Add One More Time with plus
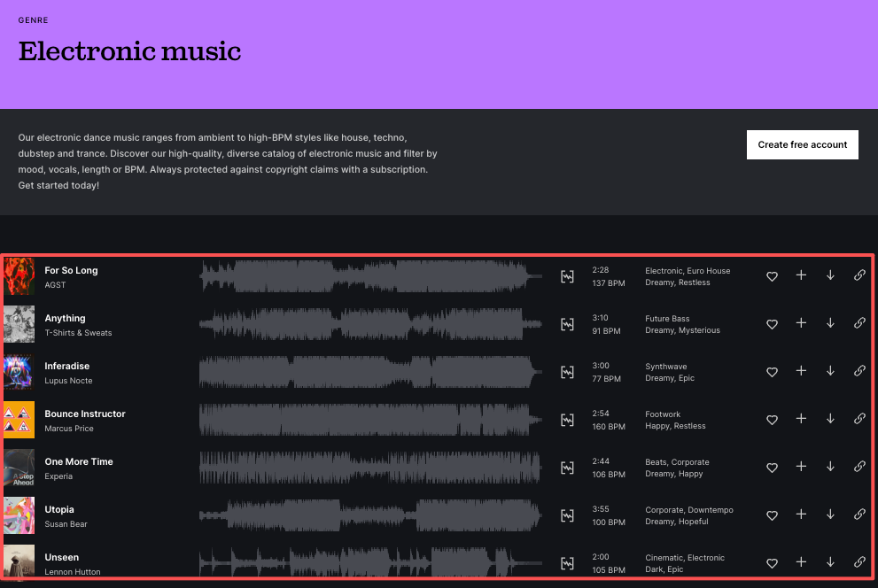This screenshot has width=878, height=588. click(801, 467)
